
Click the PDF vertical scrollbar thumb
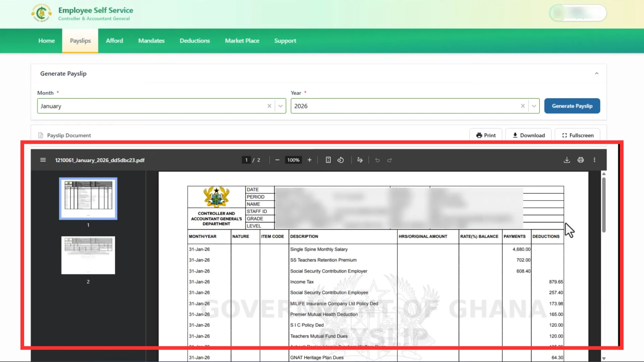point(604,204)
